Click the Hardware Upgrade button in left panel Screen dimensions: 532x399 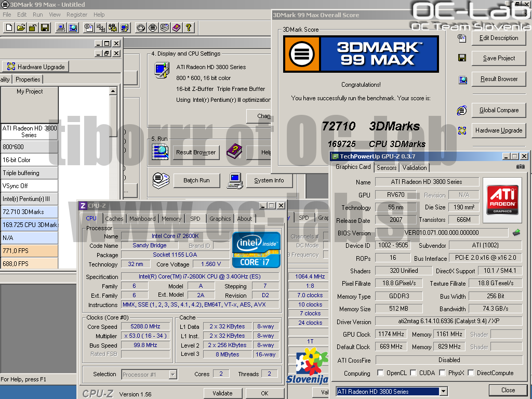tap(36, 66)
